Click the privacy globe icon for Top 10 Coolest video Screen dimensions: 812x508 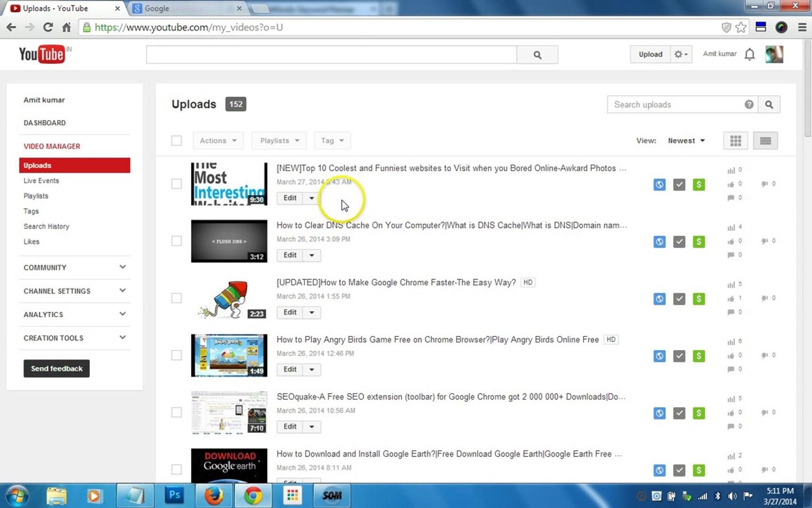click(659, 184)
